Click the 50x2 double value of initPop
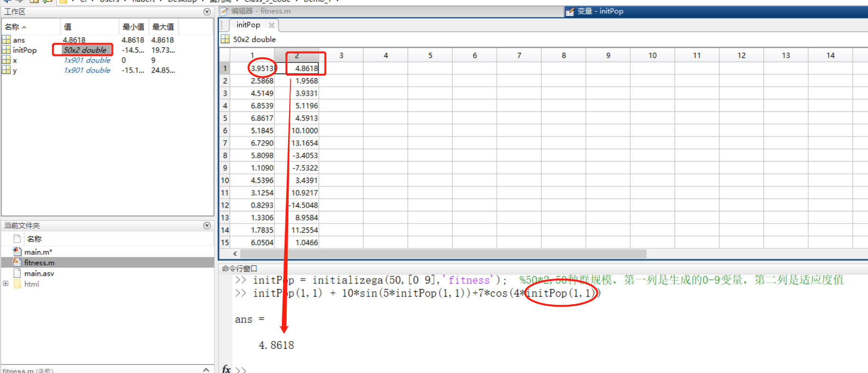Screen dimensions: 868x373 point(85,50)
